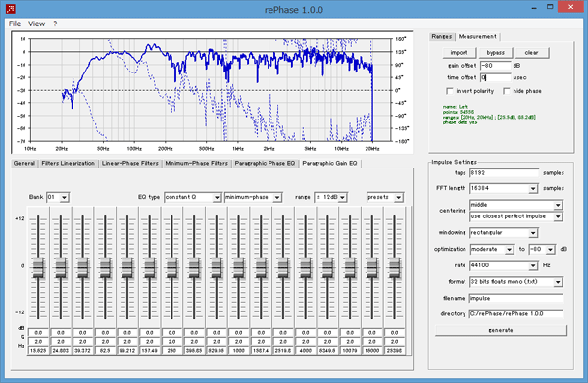Click the dB value field above 250 Hz
The height and width of the screenshot is (383, 588).
point(171,333)
